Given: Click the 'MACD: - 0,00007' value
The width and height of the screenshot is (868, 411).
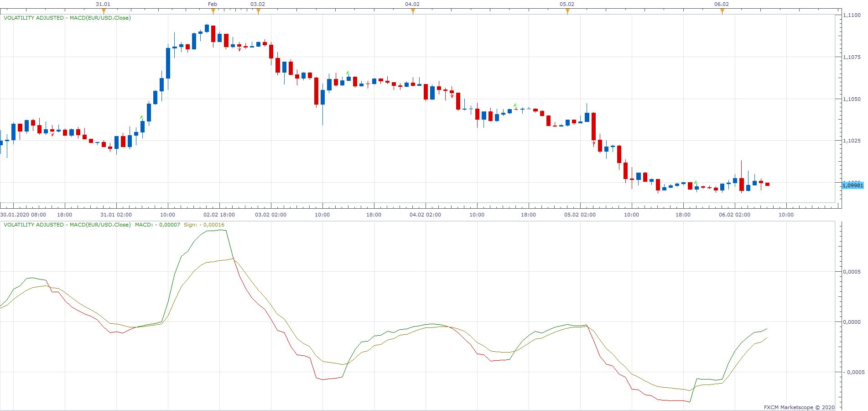Looking at the screenshot, I should coord(157,225).
